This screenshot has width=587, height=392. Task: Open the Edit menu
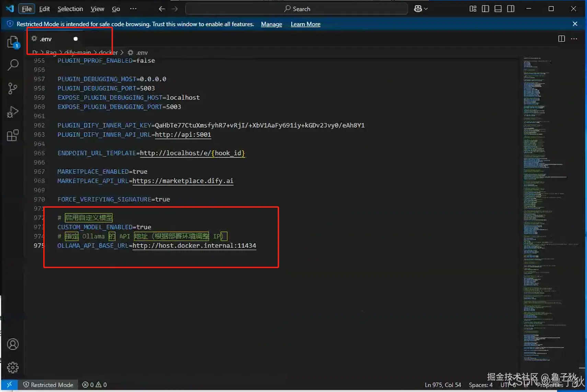coord(44,9)
